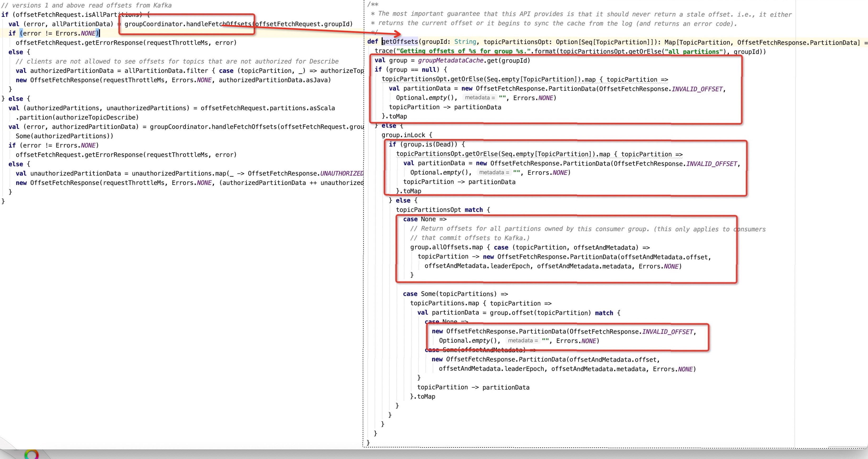Click group.allOffsets.map call
868x459 pixels.
click(x=446, y=247)
